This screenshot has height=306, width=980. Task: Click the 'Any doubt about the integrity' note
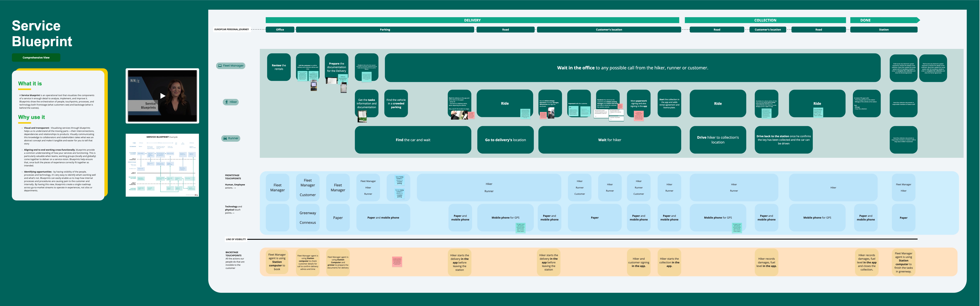tap(616, 112)
